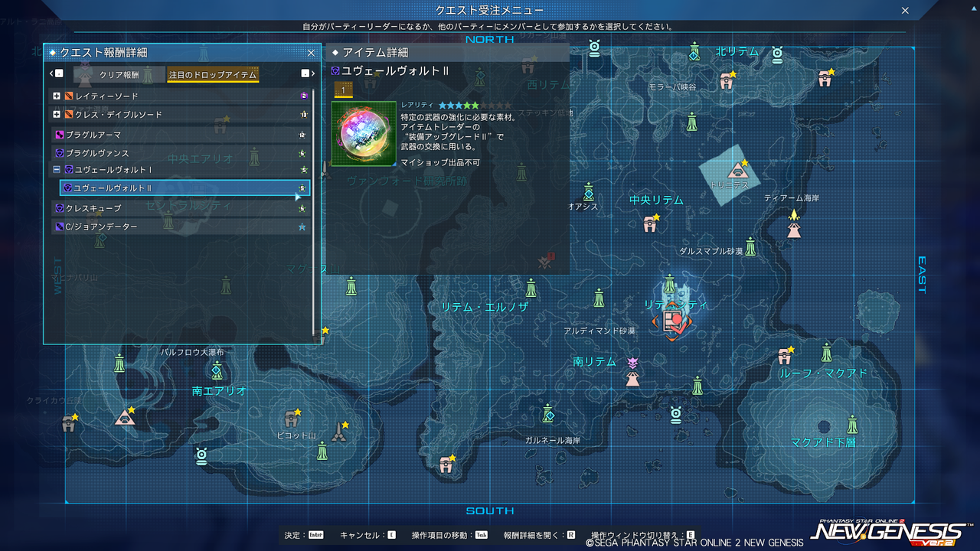Image resolution: width=980 pixels, height=551 pixels.
Task: Click the gray tower icon beside ピコット山
Action: click(x=339, y=432)
